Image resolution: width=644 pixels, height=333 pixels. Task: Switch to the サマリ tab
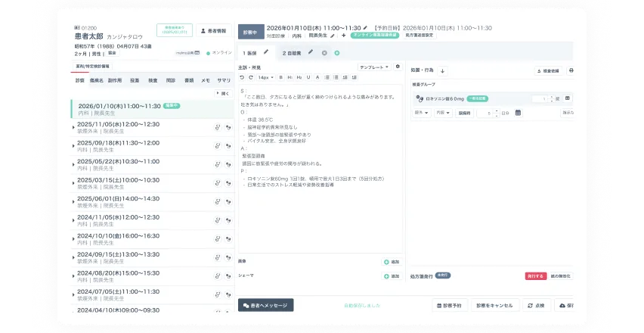(x=224, y=80)
